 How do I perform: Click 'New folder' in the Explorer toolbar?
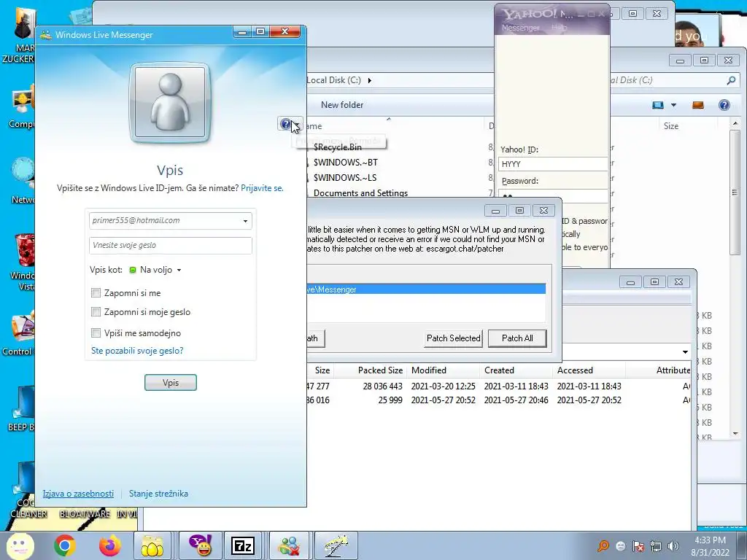click(342, 105)
